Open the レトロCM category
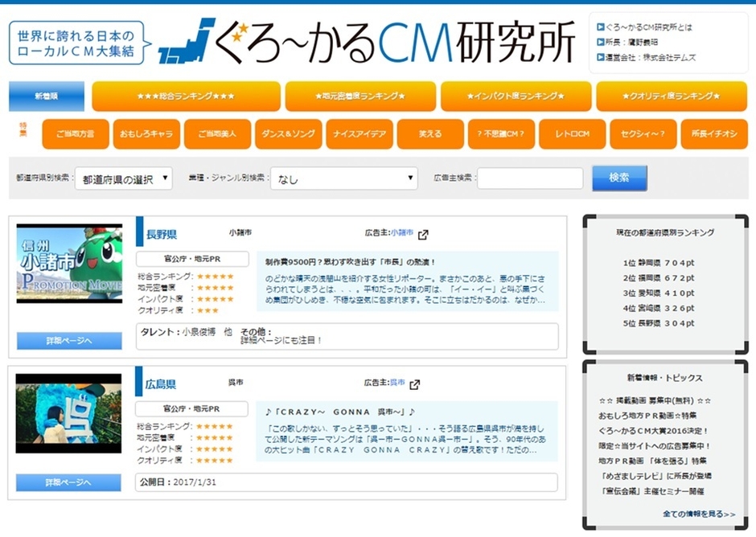 coord(572,134)
